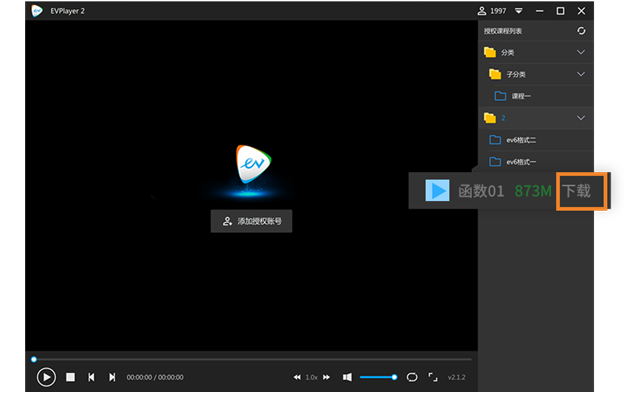Adjust the volume slider
Image resolution: width=636 pixels, height=402 pixels.
pyautogui.click(x=378, y=377)
